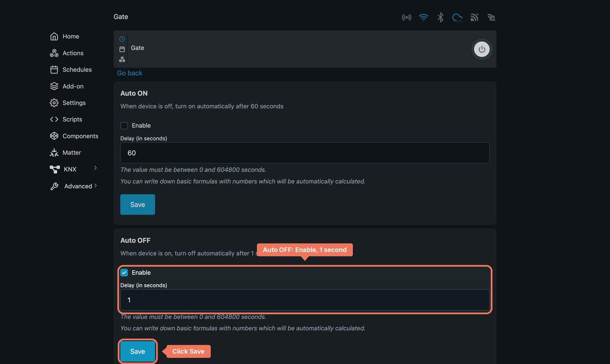Click the RSS-style feed status icon
Screen dimensions: 610x364
tap(474, 18)
